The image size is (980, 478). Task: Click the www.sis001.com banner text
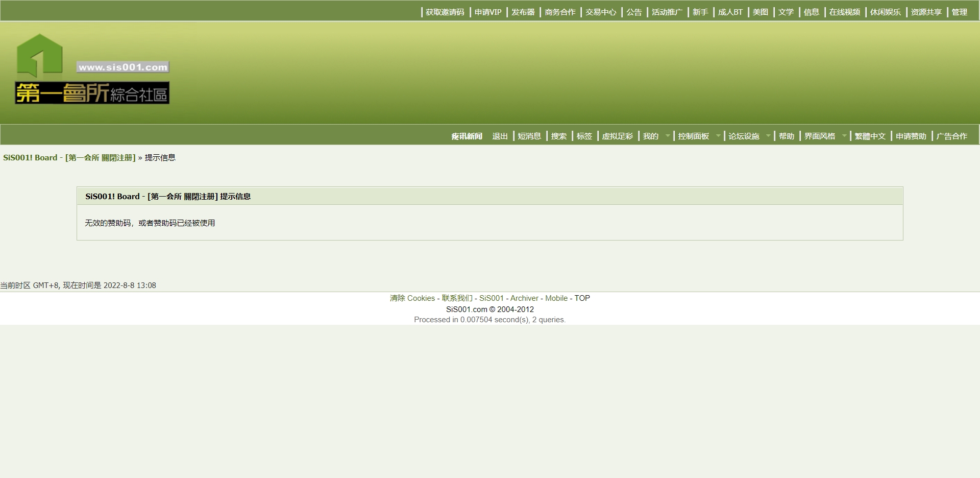(x=123, y=67)
